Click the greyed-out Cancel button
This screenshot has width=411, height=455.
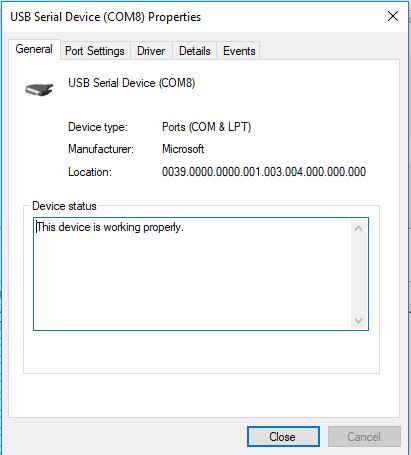(364, 436)
